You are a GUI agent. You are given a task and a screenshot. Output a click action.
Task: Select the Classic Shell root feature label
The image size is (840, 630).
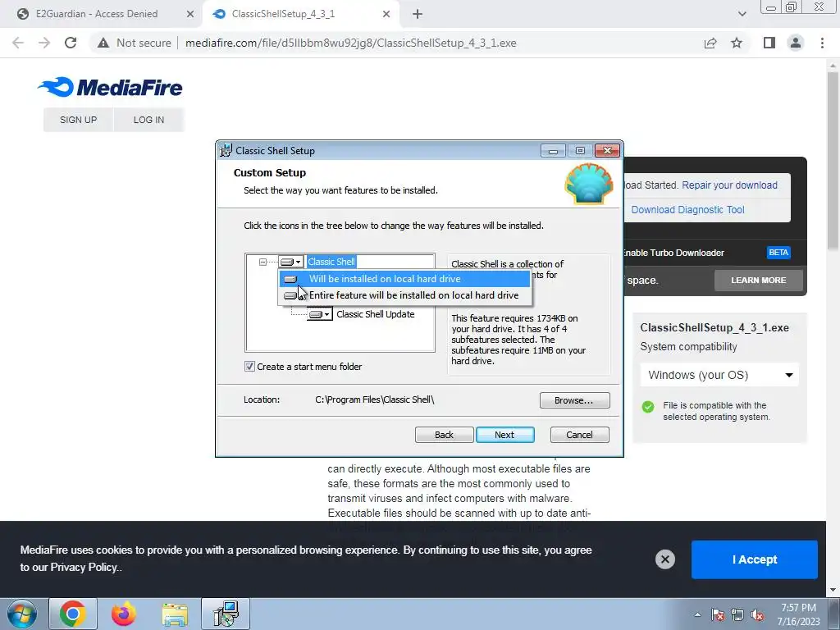(x=331, y=262)
